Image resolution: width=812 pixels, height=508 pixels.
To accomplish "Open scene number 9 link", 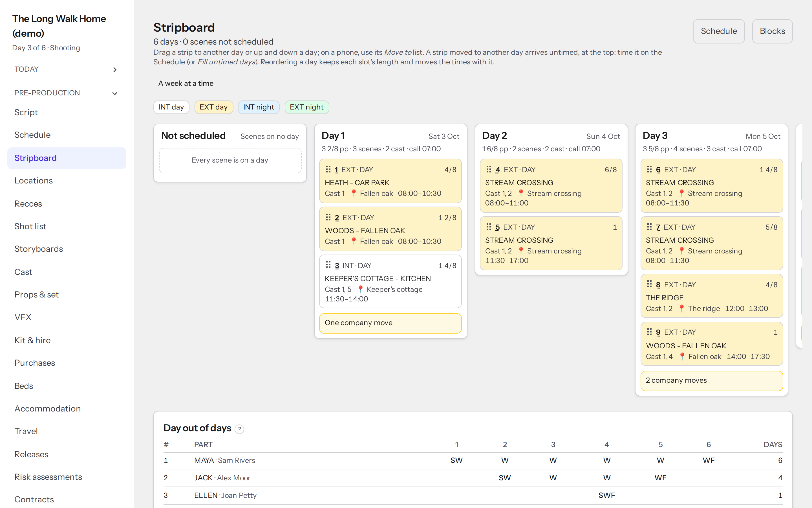I will (658, 332).
